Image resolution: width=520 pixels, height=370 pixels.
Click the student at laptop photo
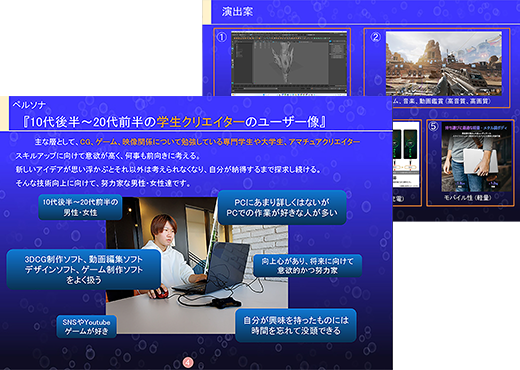(197, 265)
